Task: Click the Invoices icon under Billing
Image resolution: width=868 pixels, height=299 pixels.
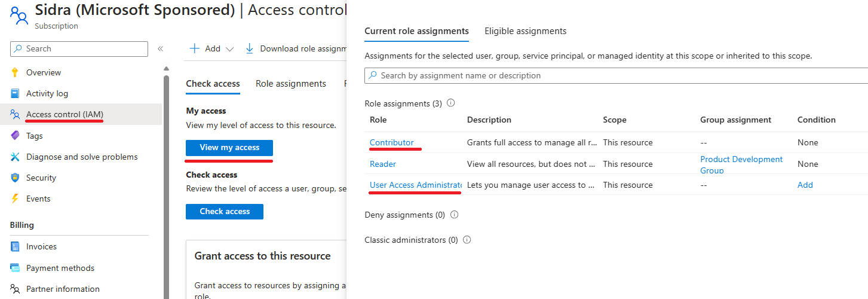Action: click(16, 246)
